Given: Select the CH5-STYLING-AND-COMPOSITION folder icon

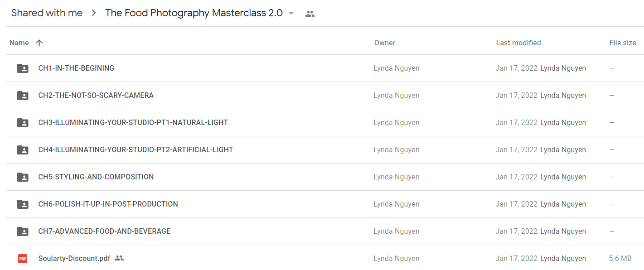Looking at the screenshot, I should tap(23, 177).
